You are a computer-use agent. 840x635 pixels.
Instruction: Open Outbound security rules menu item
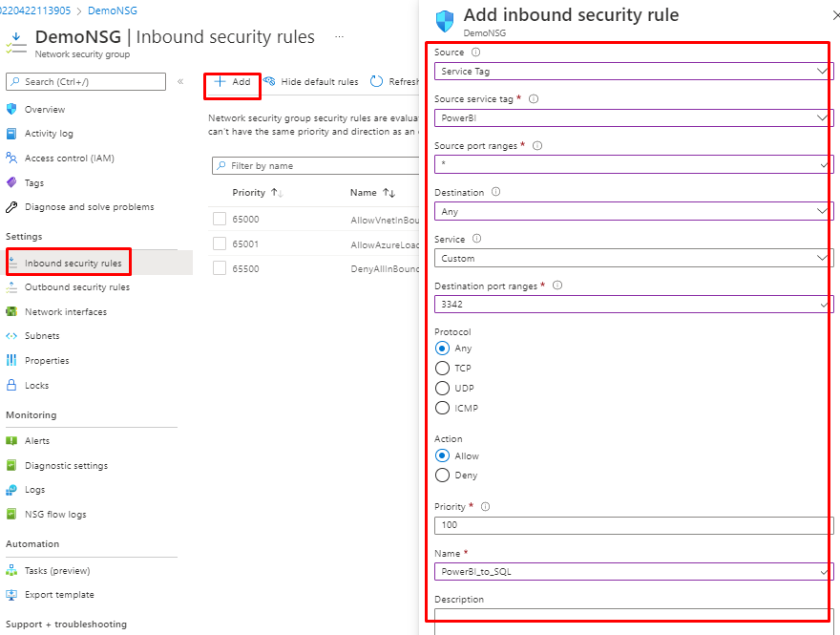[76, 286]
